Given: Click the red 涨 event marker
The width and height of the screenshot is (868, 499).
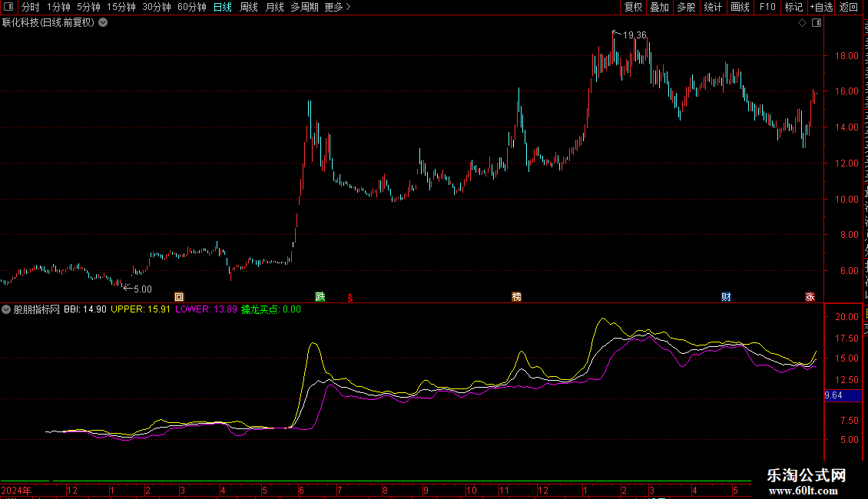Looking at the screenshot, I should pos(810,297).
